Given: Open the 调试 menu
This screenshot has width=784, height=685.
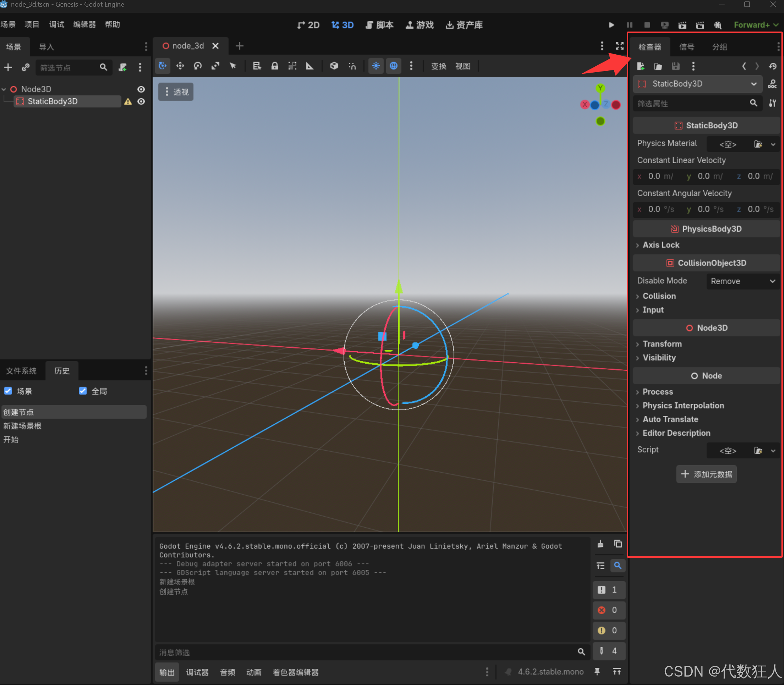Looking at the screenshot, I should tap(56, 25).
